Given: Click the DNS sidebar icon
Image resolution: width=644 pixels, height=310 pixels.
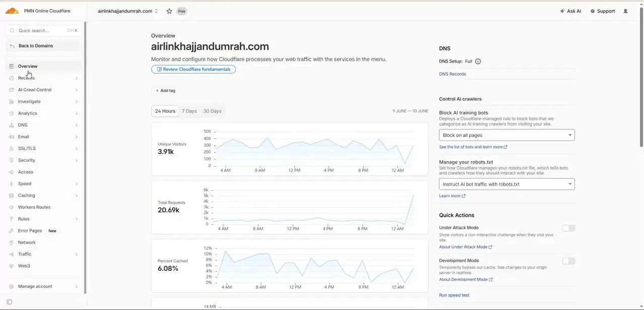Looking at the screenshot, I should [x=11, y=125].
